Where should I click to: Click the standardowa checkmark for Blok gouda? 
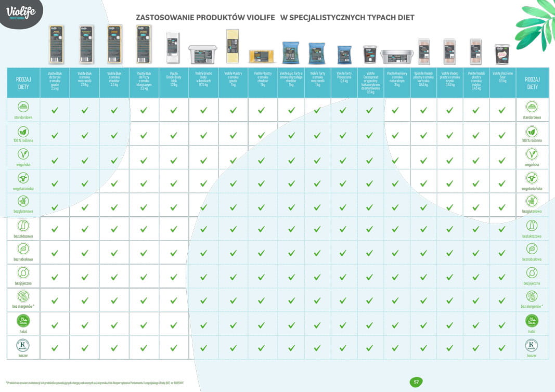click(55, 110)
